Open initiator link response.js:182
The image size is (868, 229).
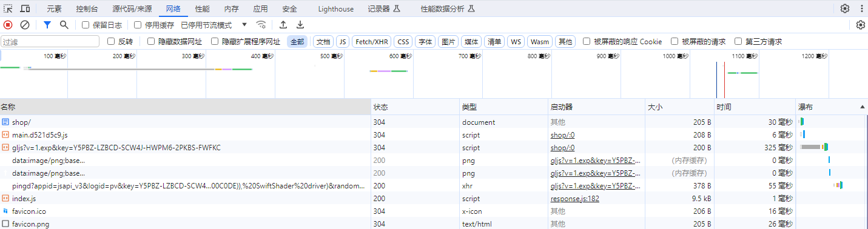tap(575, 199)
